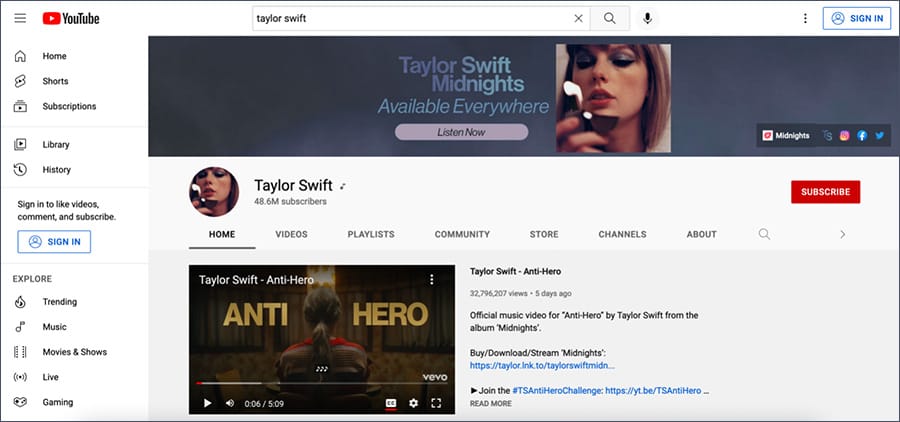Click the overlay title inside the player

point(256,280)
